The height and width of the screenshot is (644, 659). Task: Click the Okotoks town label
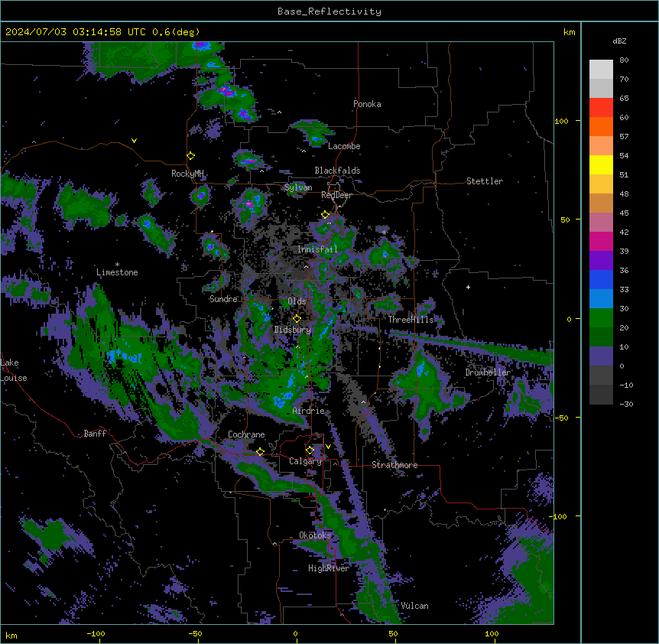[315, 535]
